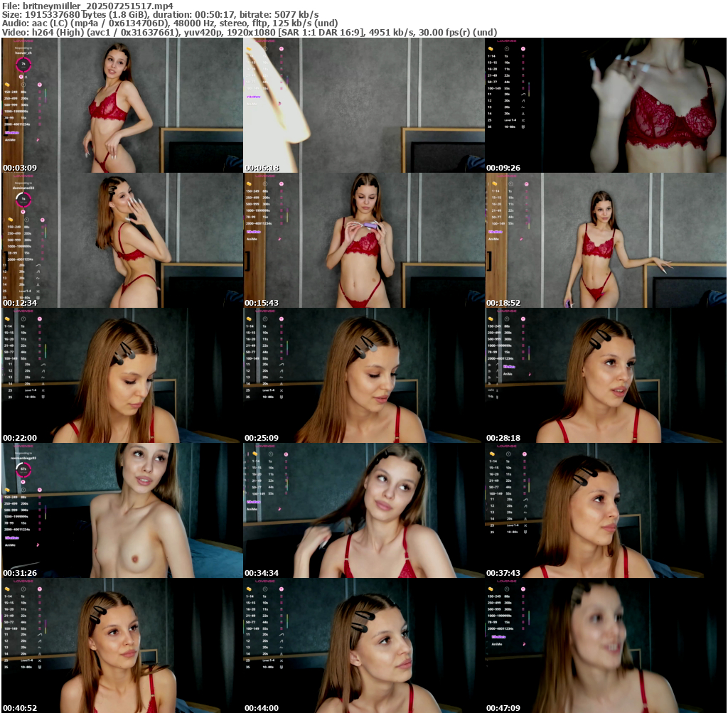Viewport: 728px width, 713px height.
Task: Pick the thumbnail marked 00:34:34
Action: click(x=364, y=510)
